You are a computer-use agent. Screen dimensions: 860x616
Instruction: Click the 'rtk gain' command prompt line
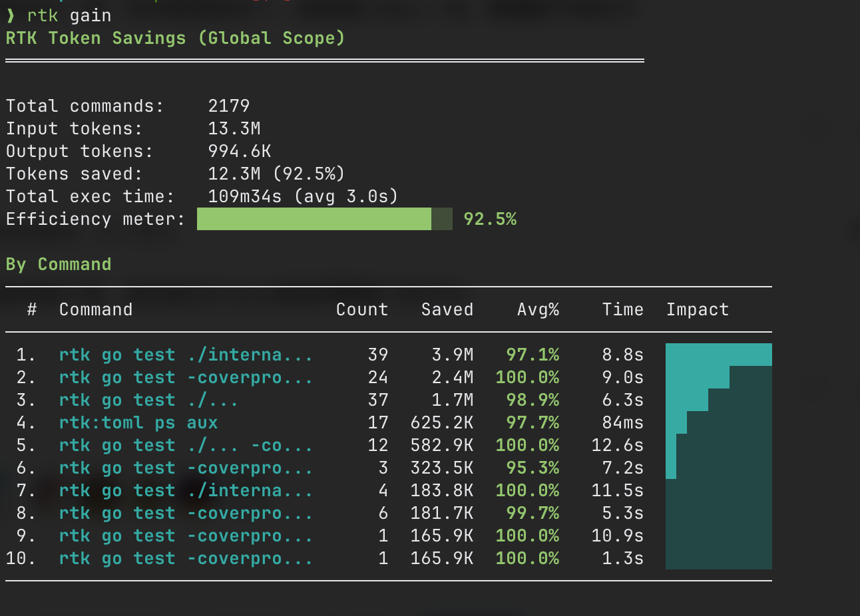[59, 15]
